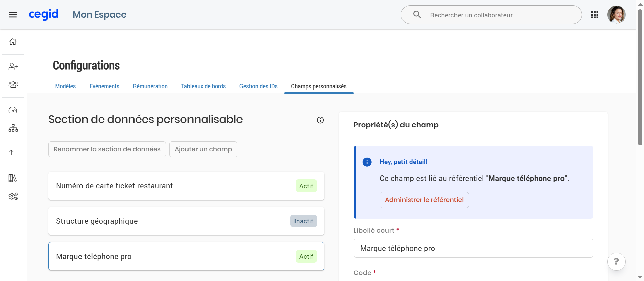Switch to the Modèles tab
This screenshot has width=644, height=281.
click(x=65, y=86)
